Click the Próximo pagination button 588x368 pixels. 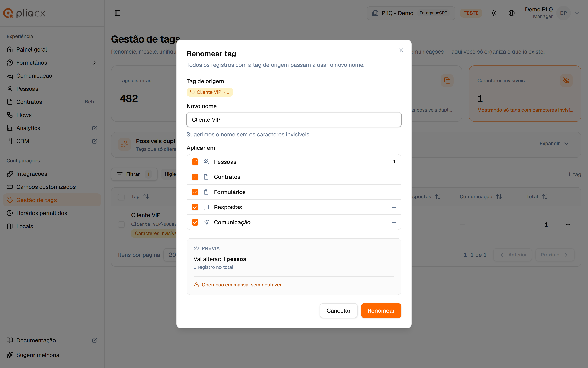click(x=555, y=255)
